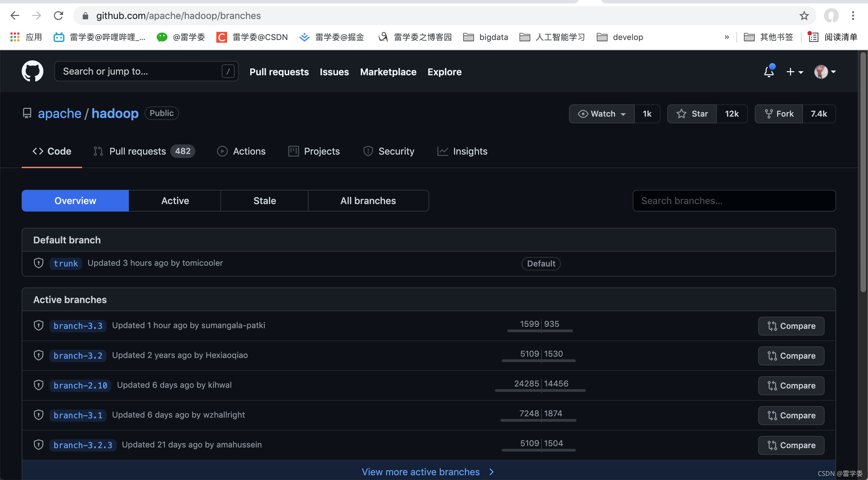The image size is (868, 480).
Task: Expand the user avatar menu
Action: (x=825, y=72)
